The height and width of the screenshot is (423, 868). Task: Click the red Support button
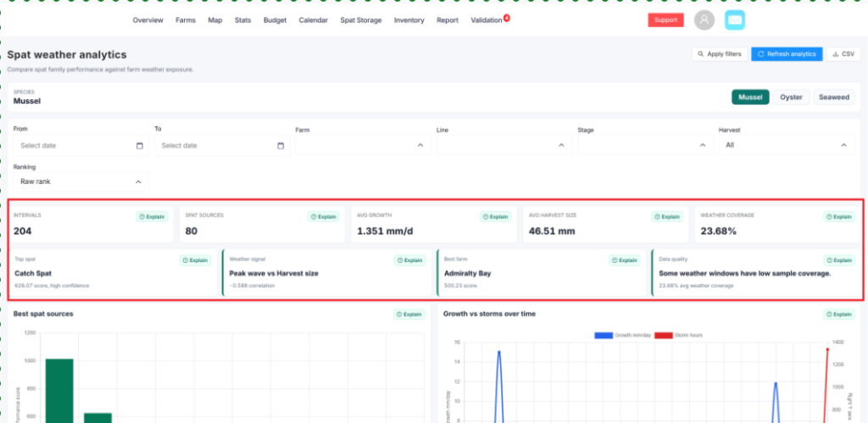click(666, 20)
